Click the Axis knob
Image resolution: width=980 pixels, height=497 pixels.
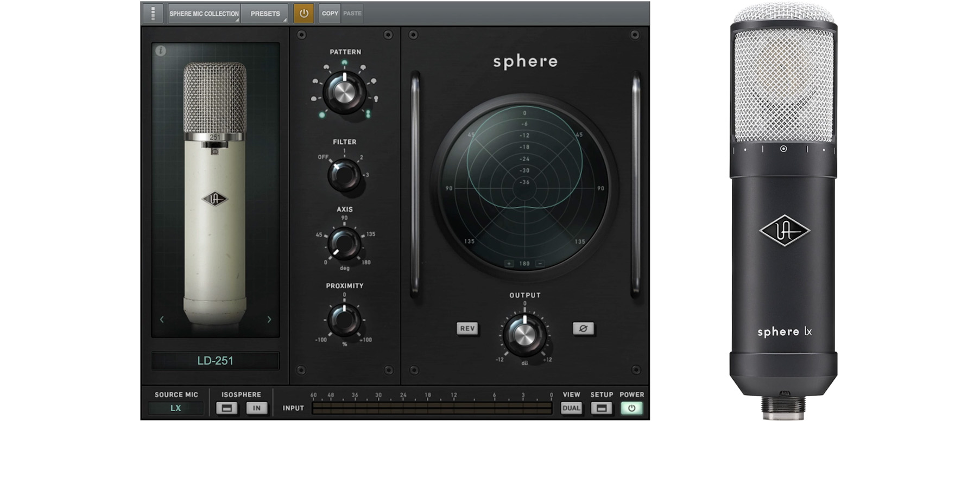pyautogui.click(x=344, y=243)
